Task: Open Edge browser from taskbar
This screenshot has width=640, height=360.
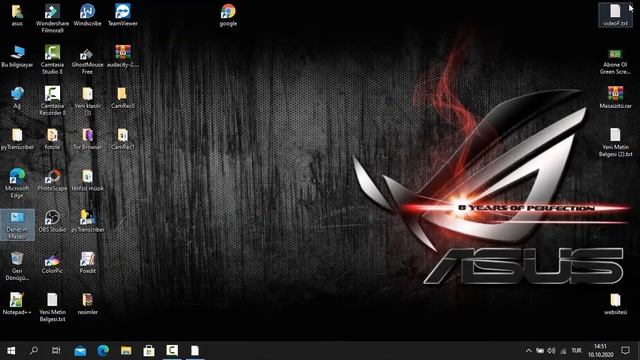Action: [103, 351]
